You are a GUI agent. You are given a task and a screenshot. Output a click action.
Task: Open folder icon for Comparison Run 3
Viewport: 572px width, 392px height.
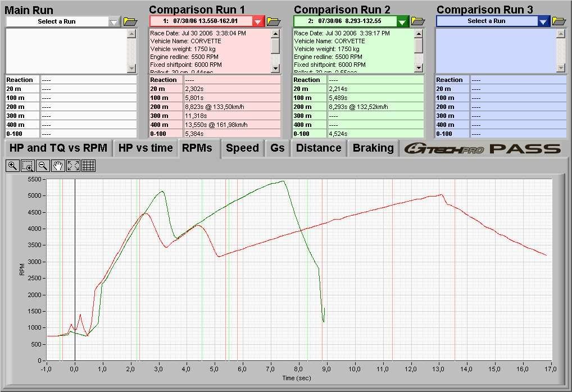(559, 21)
